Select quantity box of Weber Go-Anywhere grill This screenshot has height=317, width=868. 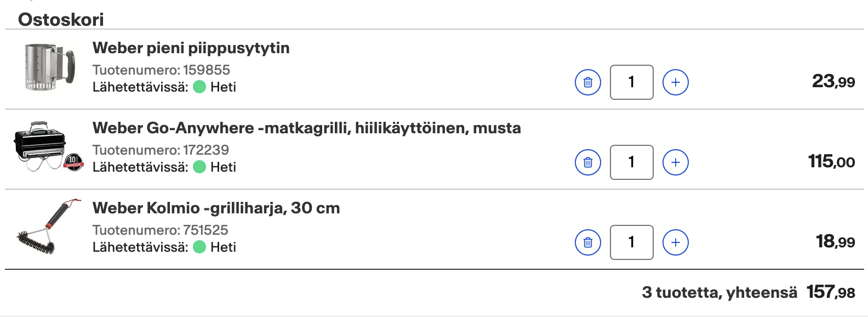(x=632, y=162)
